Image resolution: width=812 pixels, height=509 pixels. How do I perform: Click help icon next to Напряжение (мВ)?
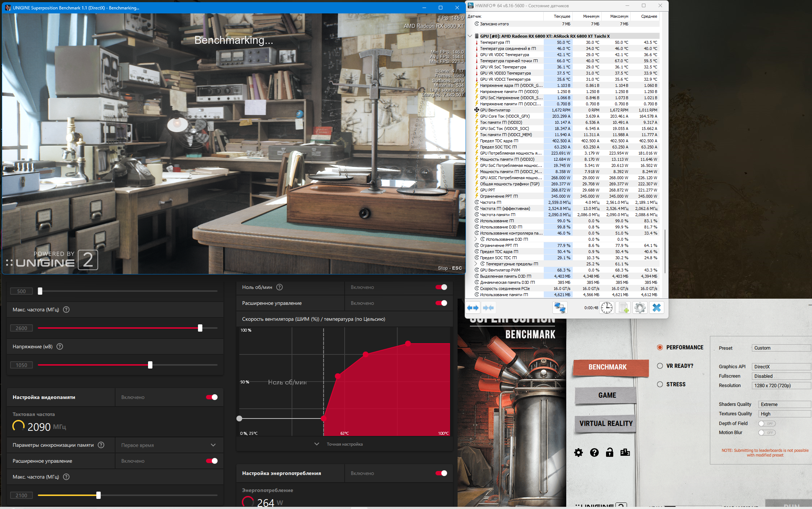point(60,346)
